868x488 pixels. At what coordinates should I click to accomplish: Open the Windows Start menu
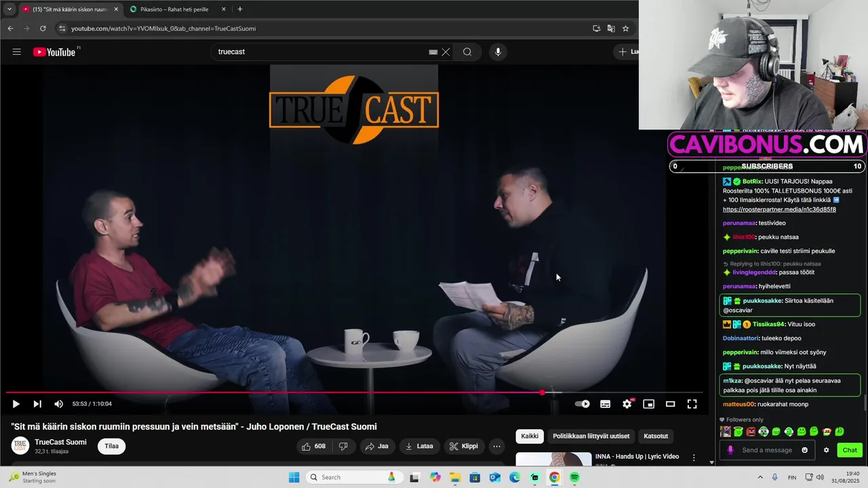(294, 477)
